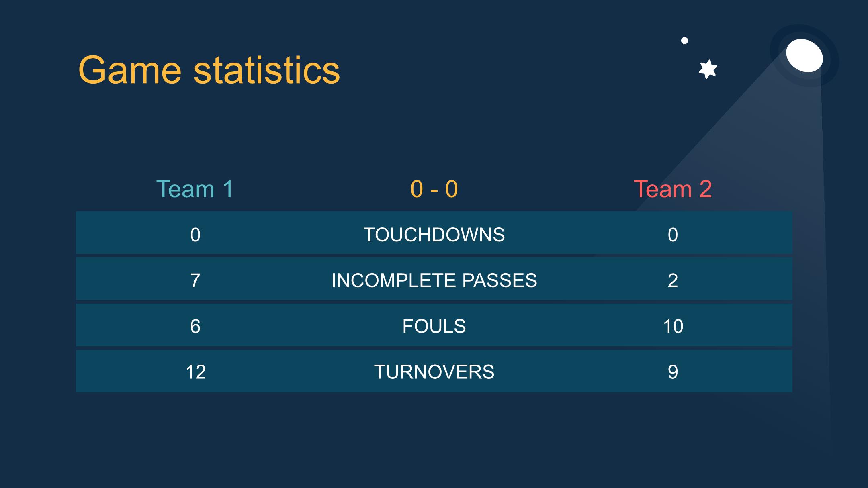Click the small white dot near star
The image size is (868, 488).
(x=685, y=41)
